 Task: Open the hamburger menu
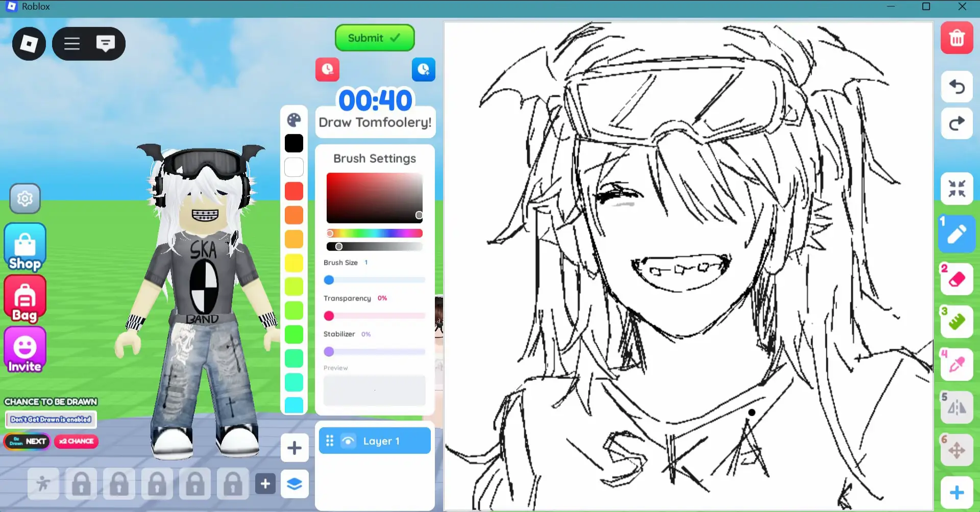71,43
